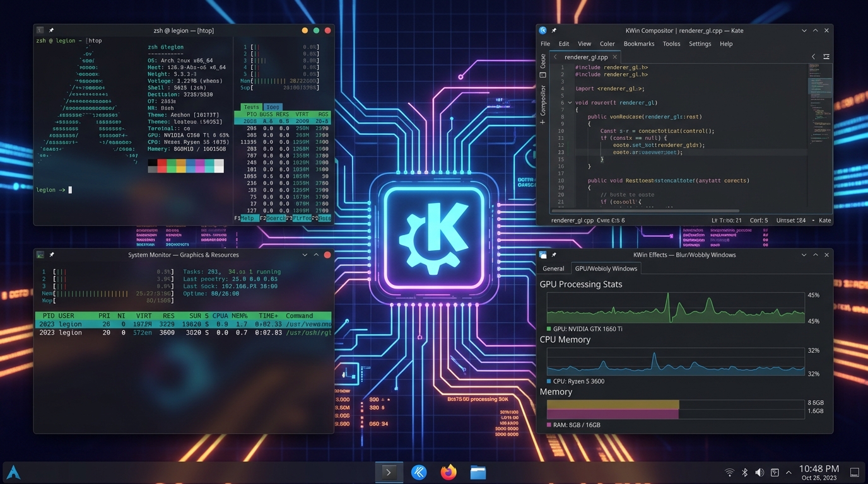868x484 pixels.
Task: Open the Konsole terminal from the taskbar
Action: [389, 472]
